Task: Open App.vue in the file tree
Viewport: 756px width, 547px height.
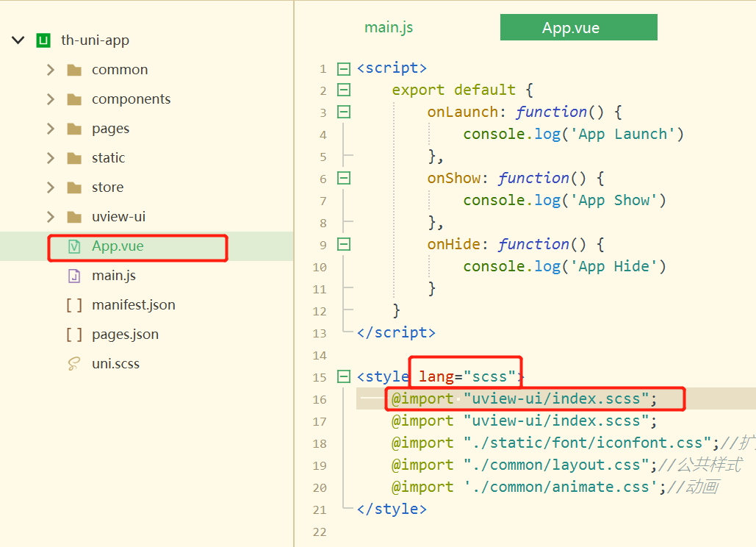Action: coord(118,246)
